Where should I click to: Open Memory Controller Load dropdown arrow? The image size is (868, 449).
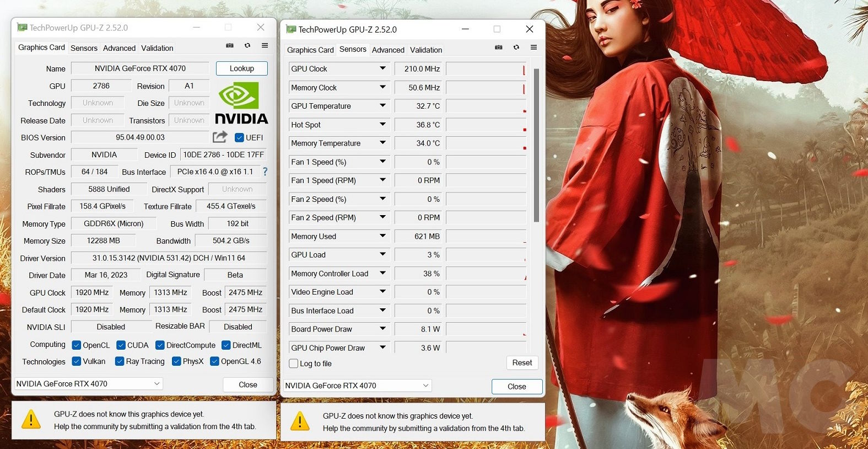click(x=382, y=273)
